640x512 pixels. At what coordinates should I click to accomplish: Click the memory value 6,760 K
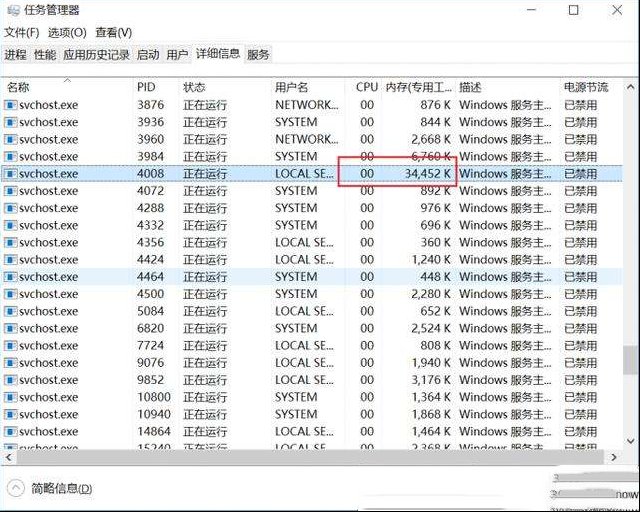click(x=431, y=156)
